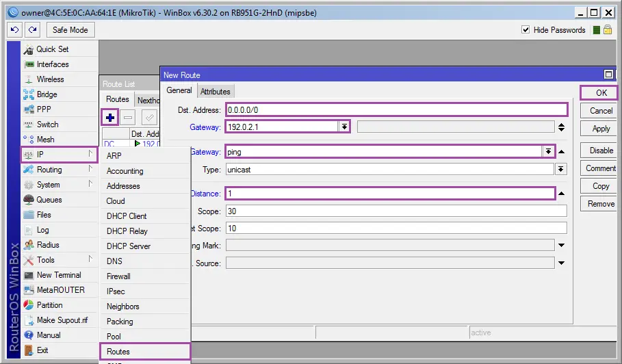Screen dimensions: 622x364
Task: Select DHCP Client from IP submenu
Action: [145, 216]
